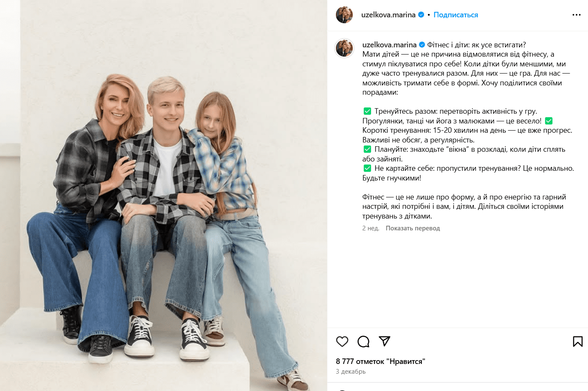
Task: Open caption username uzelkova.marina
Action: click(390, 45)
